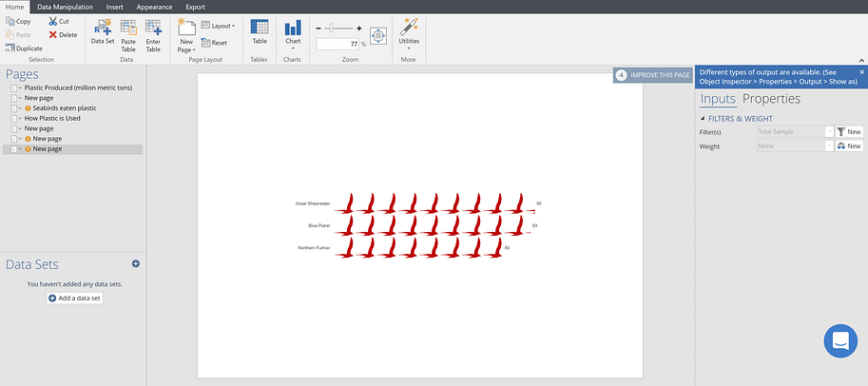
Task: Click the zoom-to-fit icon beside zoom percentage
Action: pyautogui.click(x=377, y=35)
